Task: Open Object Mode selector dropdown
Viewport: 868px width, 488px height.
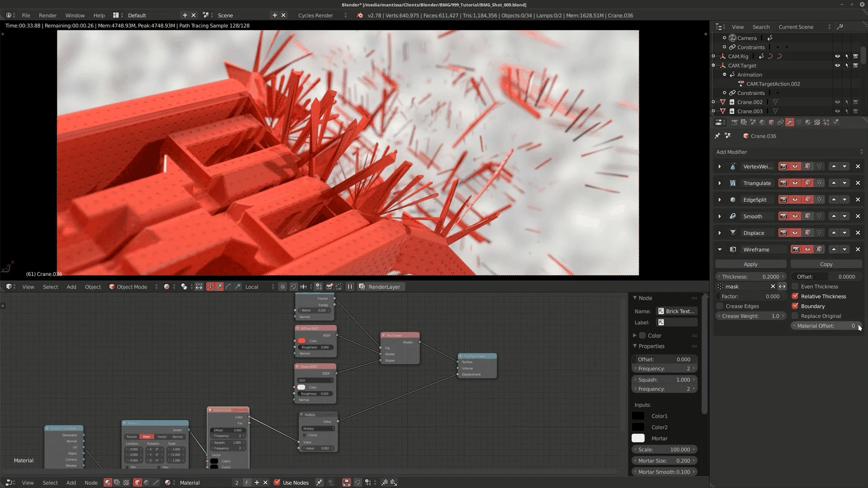Action: point(134,286)
